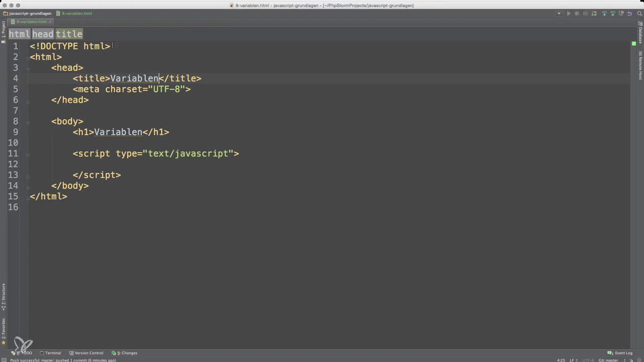Click the Hector inspector icon
The width and height of the screenshot is (644, 362).
[639, 360]
